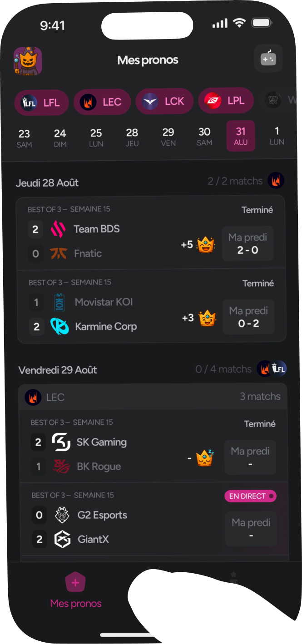
Task: Select the LFL league filter chip
Action: pyautogui.click(x=41, y=103)
